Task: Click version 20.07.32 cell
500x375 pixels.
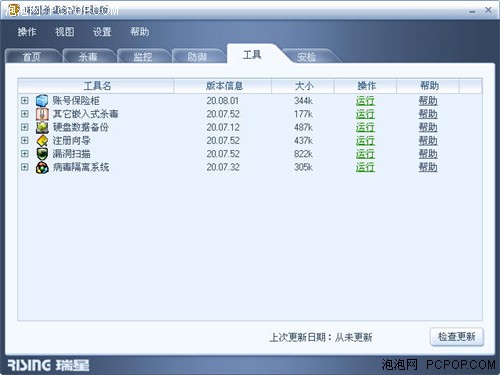Action: pyautogui.click(x=223, y=167)
